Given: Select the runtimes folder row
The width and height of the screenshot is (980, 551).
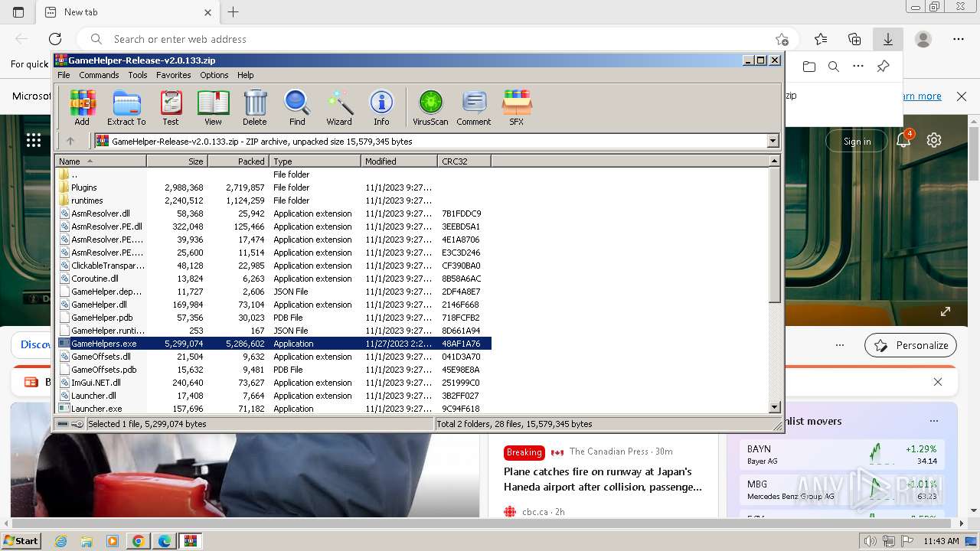Looking at the screenshot, I should click(274, 201).
